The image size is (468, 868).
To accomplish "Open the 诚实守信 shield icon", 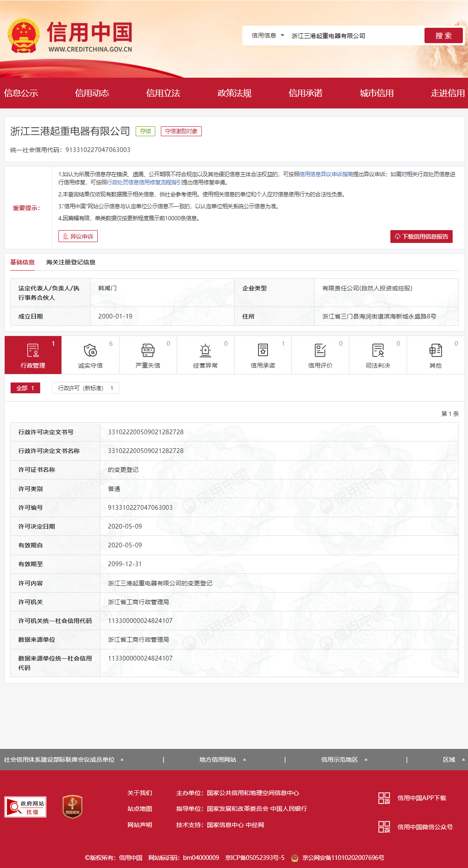I will (90, 350).
